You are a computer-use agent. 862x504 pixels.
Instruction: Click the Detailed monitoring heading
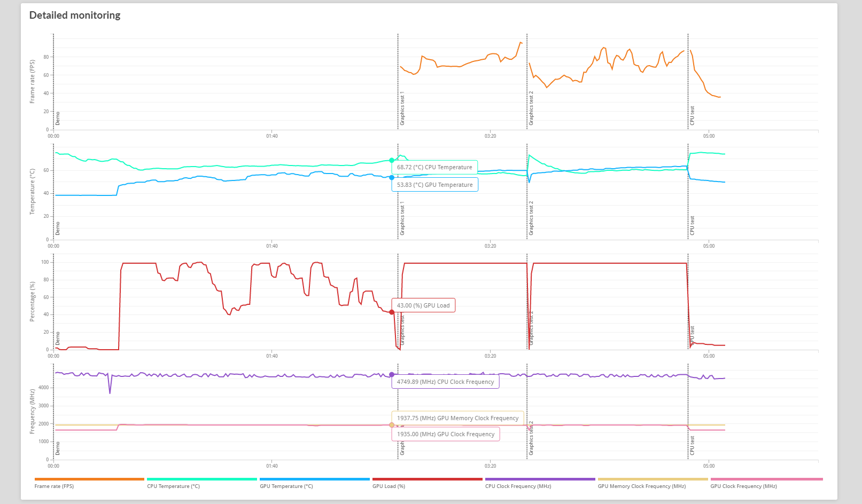pos(75,15)
